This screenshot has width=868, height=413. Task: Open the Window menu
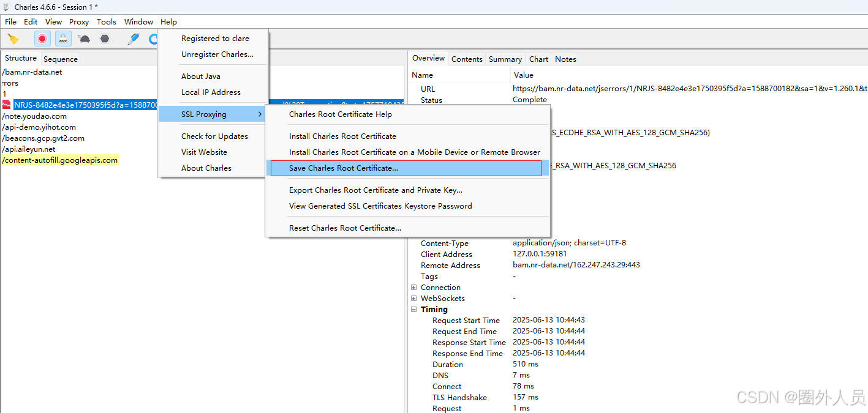(139, 21)
